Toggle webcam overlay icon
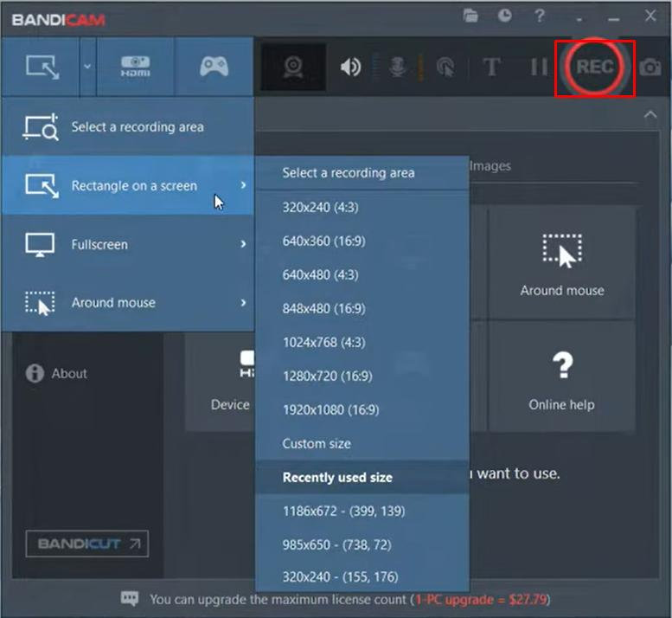Viewport: 672px width, 618px height. pos(293,67)
